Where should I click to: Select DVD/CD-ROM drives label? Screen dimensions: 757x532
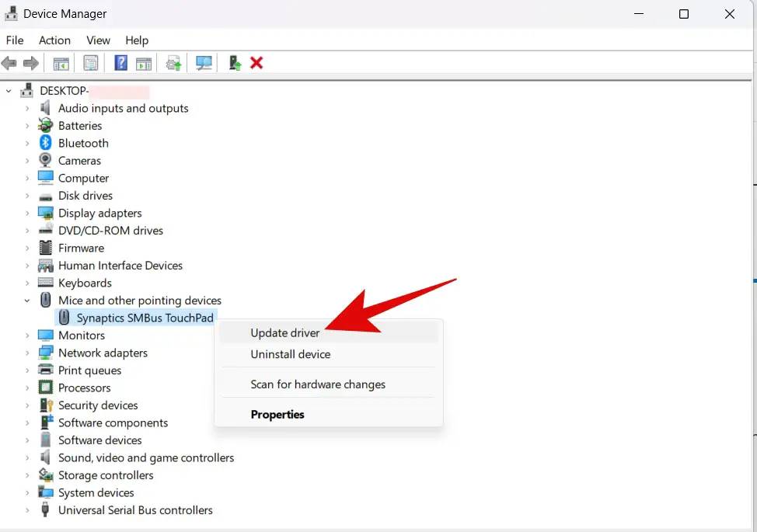coord(110,231)
